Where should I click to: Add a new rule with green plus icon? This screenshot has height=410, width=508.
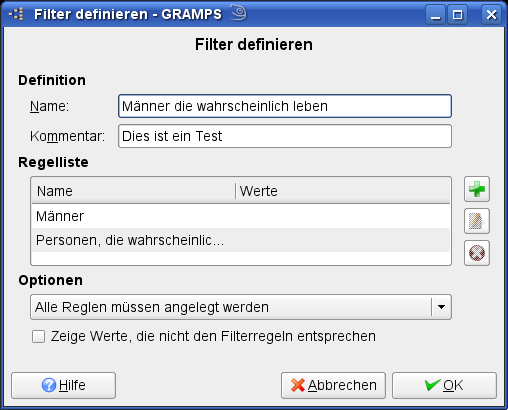pos(477,189)
